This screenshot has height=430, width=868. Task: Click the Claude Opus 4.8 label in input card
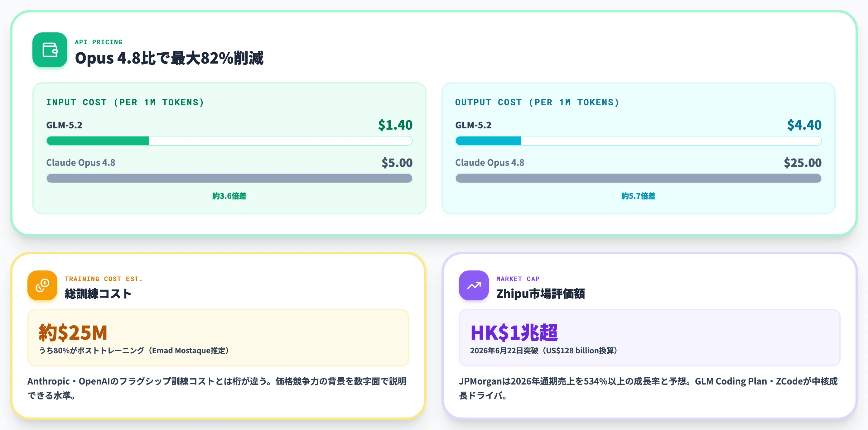81,163
